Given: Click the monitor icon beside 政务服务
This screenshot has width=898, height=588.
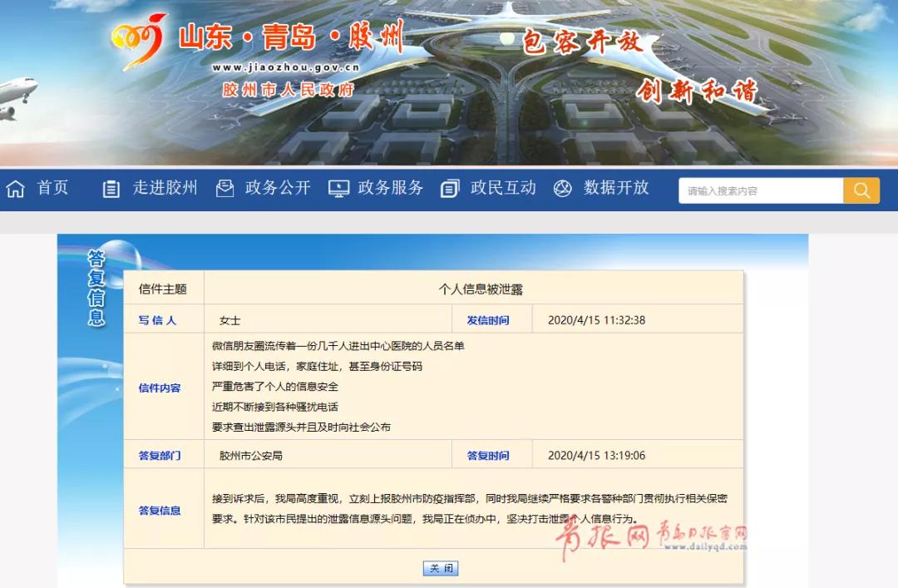Looking at the screenshot, I should 338,189.
